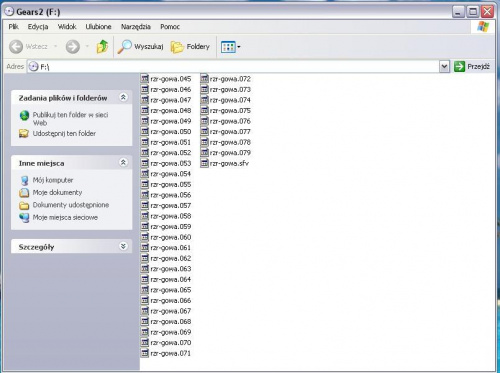Open Mój komputer link
The image size is (500, 373).
53,180
